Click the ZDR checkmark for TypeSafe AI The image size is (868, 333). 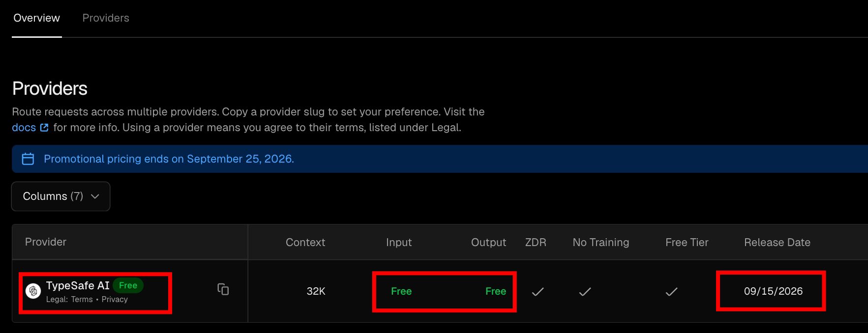point(538,292)
